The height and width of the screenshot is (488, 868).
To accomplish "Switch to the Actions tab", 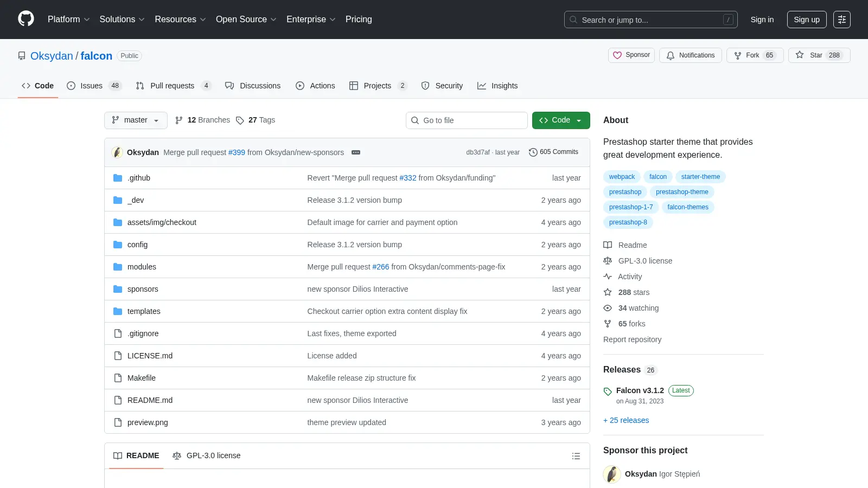I will tap(315, 86).
